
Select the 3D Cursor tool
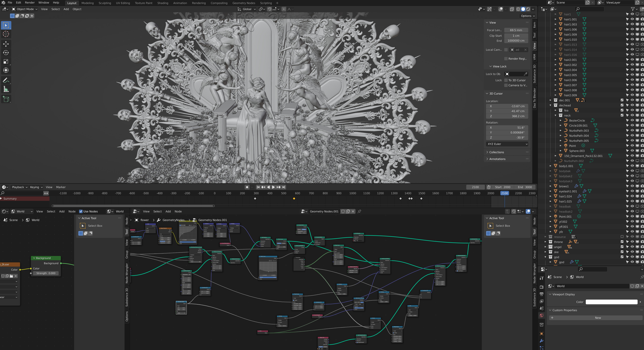pyautogui.click(x=6, y=34)
